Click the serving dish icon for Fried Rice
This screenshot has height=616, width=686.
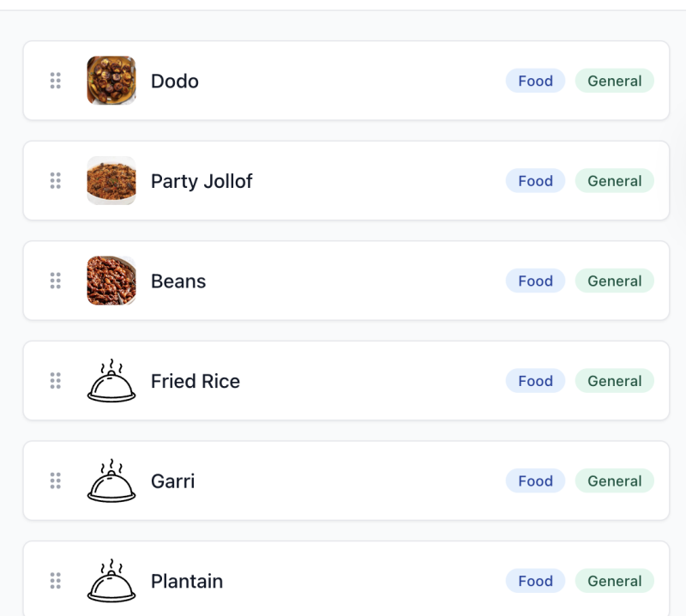click(111, 381)
